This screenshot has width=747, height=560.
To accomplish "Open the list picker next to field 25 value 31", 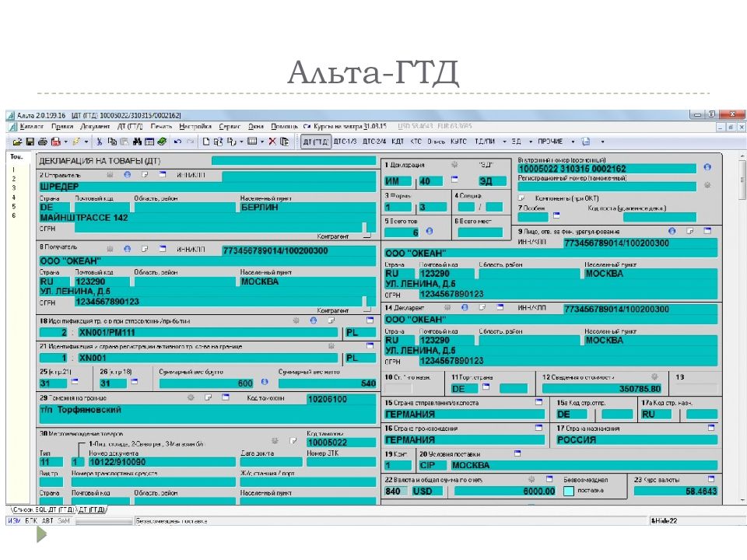I will tap(75, 382).
